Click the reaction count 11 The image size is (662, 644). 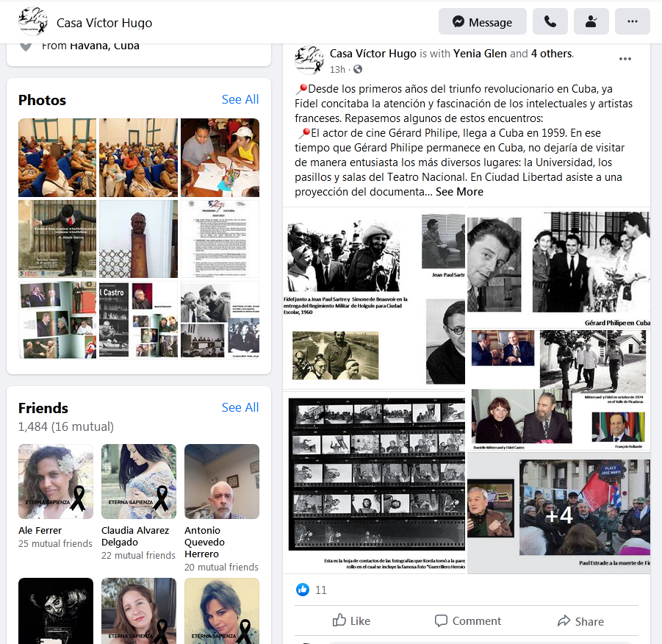pyautogui.click(x=321, y=590)
